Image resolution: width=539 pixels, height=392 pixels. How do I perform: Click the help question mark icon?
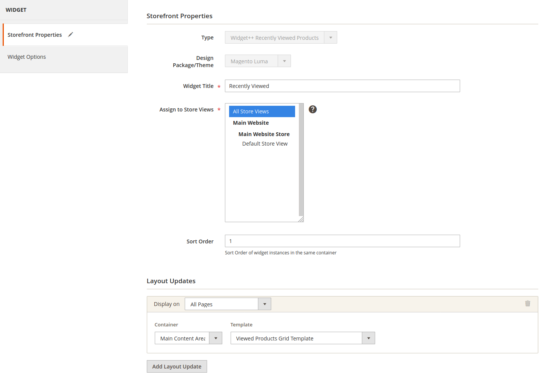[x=313, y=109]
